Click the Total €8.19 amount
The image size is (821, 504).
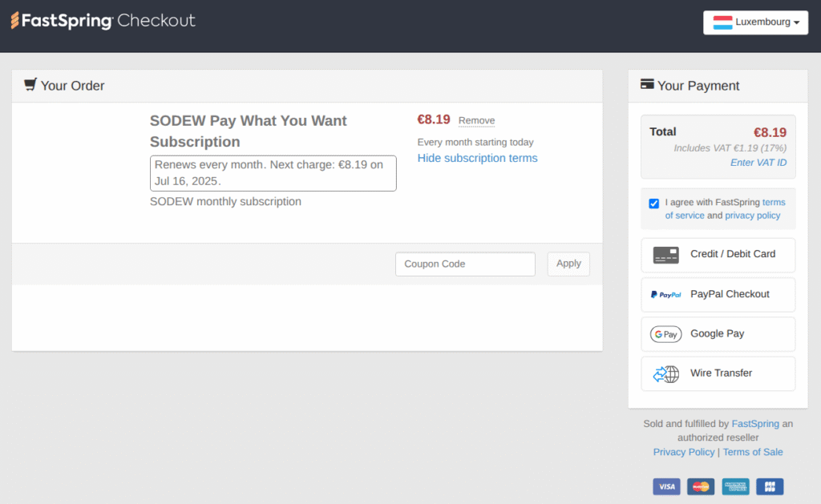pyautogui.click(x=770, y=132)
